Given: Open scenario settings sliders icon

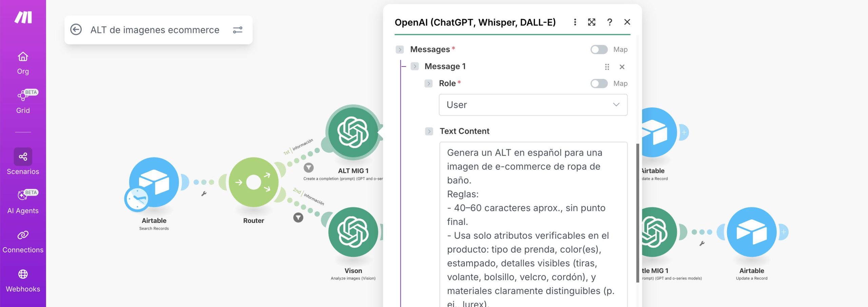Looking at the screenshot, I should point(238,30).
